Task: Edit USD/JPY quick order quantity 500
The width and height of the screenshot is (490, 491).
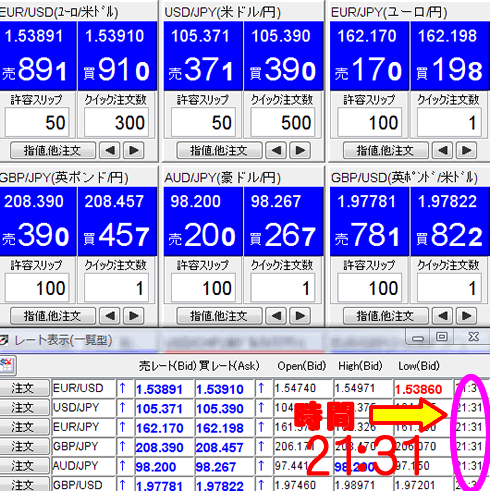Action: pos(283,122)
